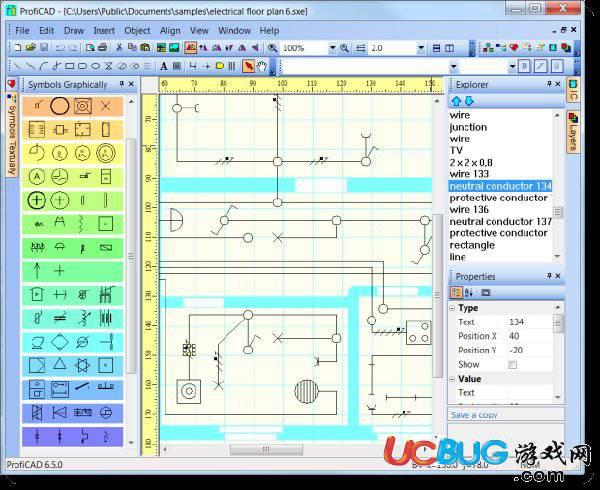Open Print Preview from the toolbar

(90, 48)
